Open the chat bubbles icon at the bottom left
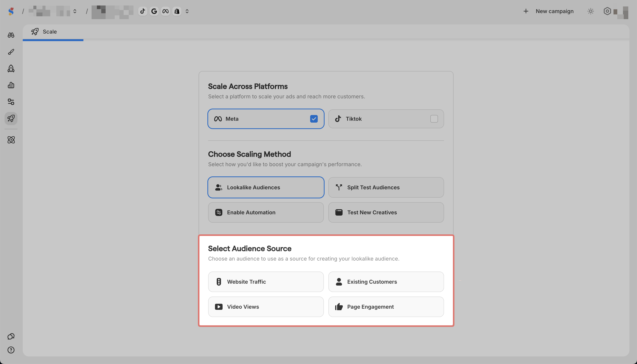Screen dimensions: 637x364 click(x=11, y=337)
